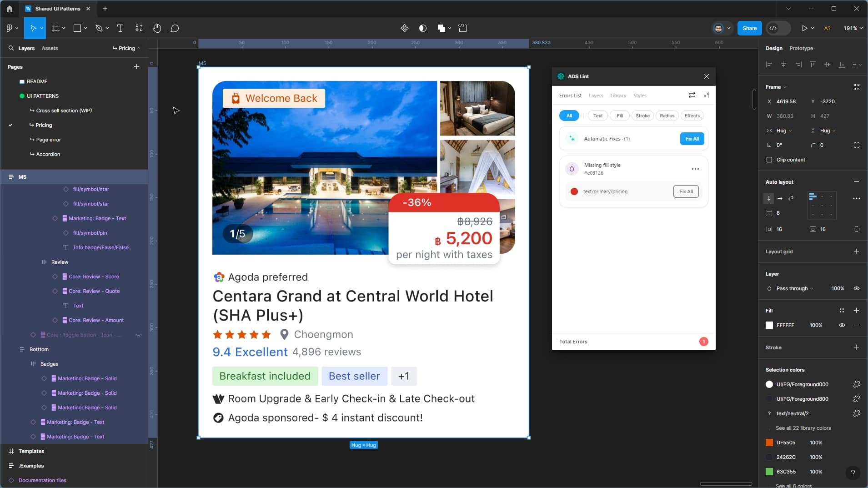868x488 pixels.
Task: Click the FFFFFF fill color swatch
Action: coord(769,325)
